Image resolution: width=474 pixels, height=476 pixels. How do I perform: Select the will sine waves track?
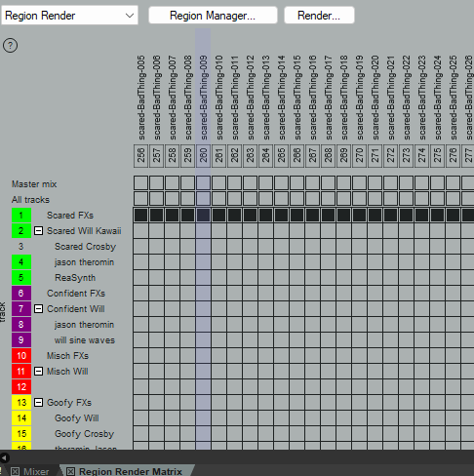coord(85,340)
